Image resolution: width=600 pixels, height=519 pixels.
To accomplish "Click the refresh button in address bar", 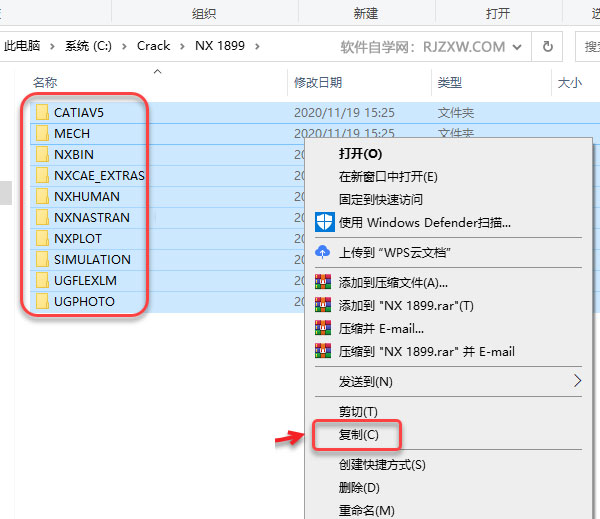I will click(x=548, y=47).
